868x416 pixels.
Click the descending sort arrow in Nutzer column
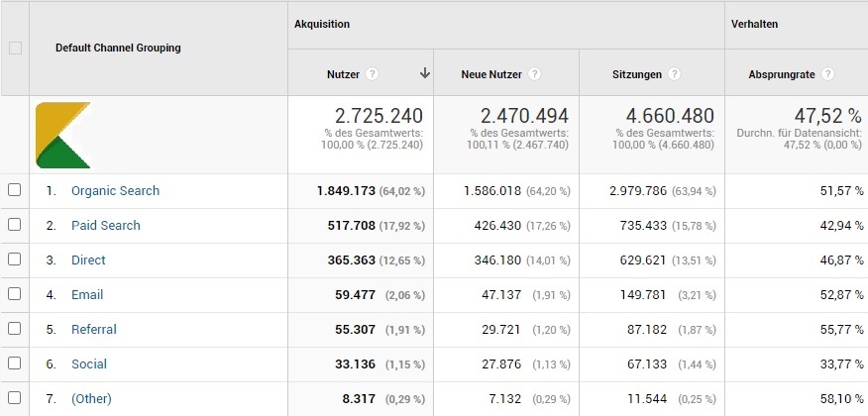point(425,73)
